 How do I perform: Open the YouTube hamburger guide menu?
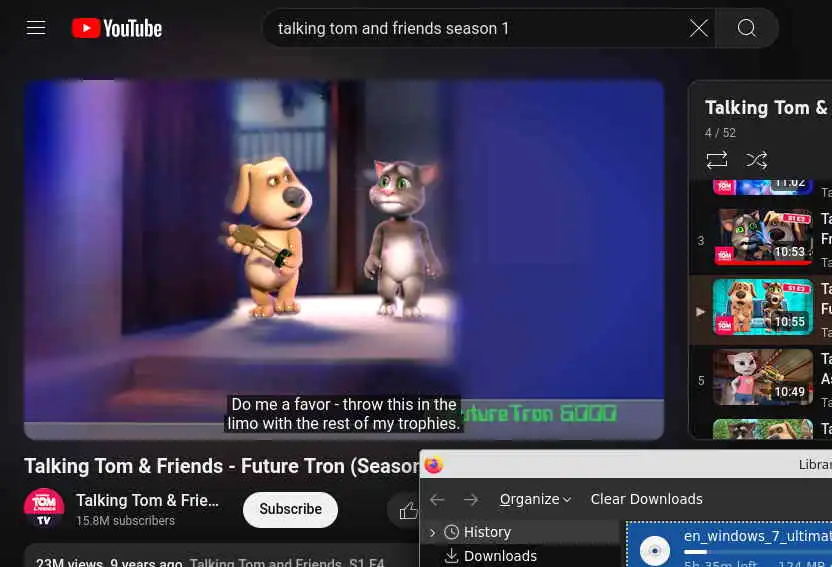pyautogui.click(x=36, y=28)
